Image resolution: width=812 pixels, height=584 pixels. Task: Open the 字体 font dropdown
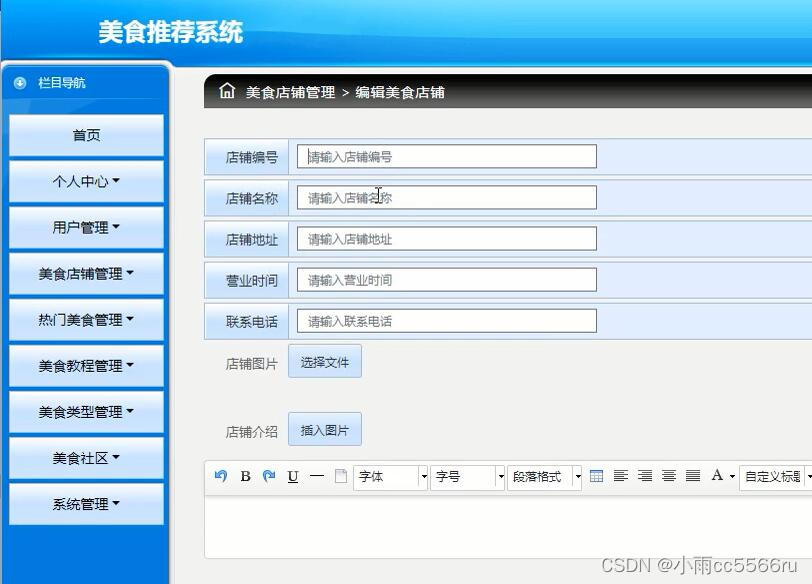pyautogui.click(x=390, y=477)
